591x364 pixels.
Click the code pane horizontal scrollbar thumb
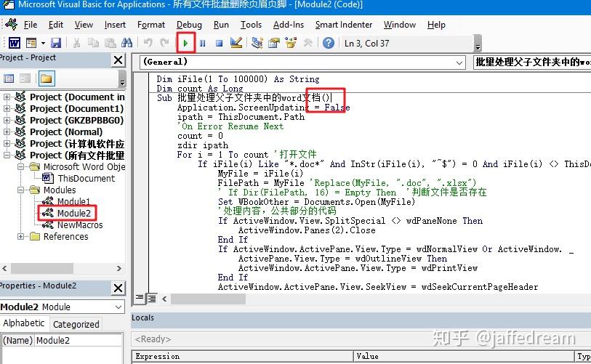click(x=208, y=299)
